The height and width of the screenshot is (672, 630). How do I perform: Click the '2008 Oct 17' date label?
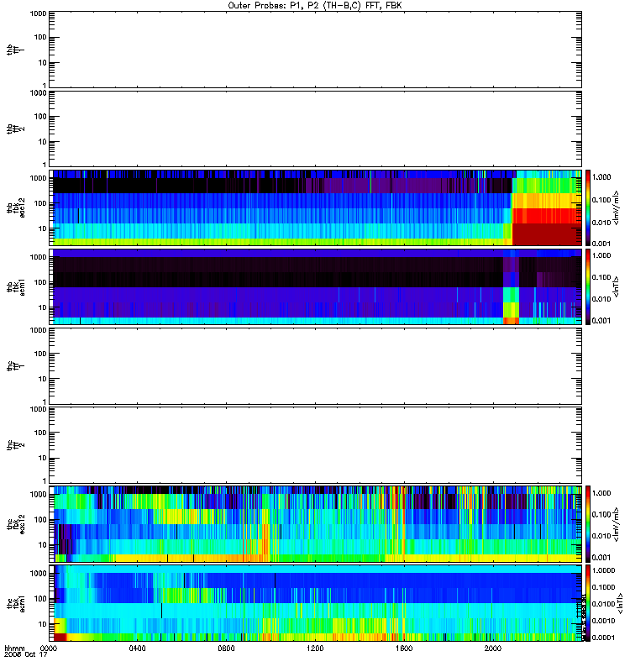pyautogui.click(x=26, y=655)
